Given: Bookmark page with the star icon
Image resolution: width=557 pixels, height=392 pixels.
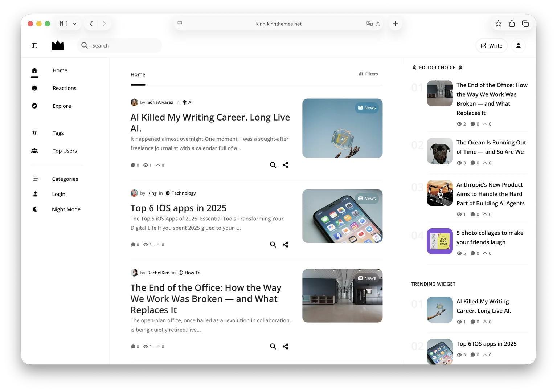Looking at the screenshot, I should [499, 24].
